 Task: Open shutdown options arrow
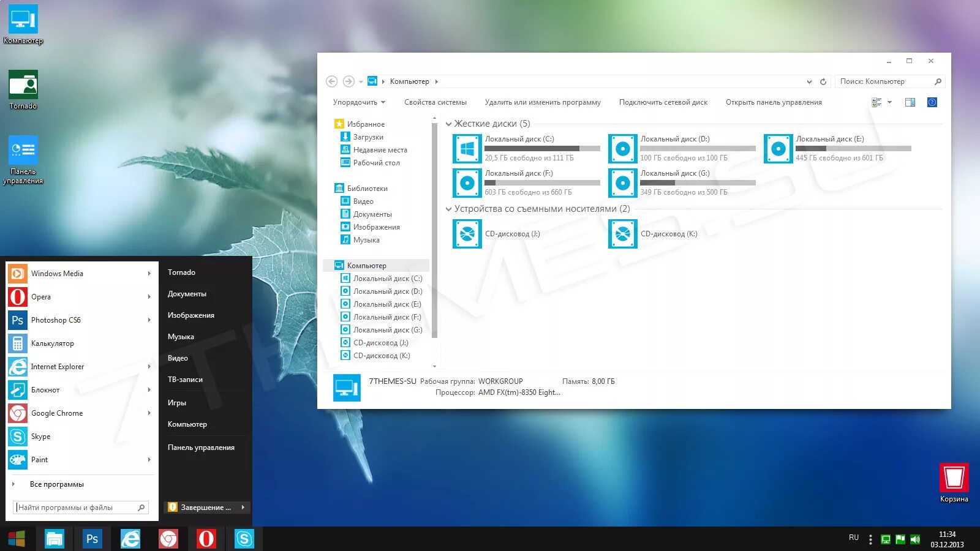pos(243,507)
